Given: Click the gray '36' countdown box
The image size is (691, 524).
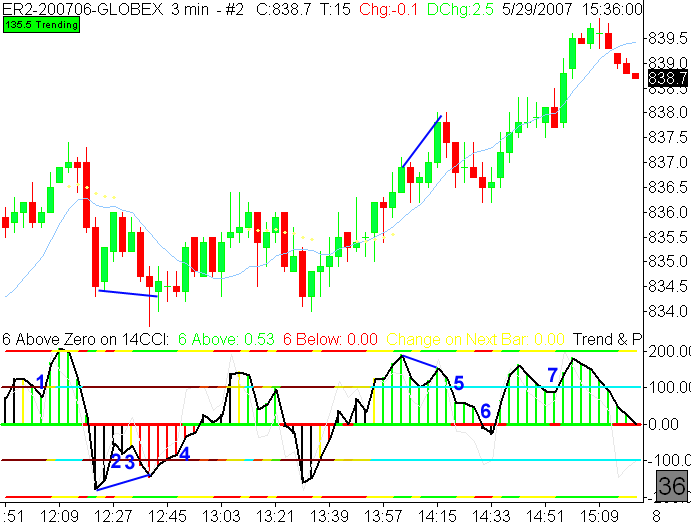Looking at the screenshot, I should (672, 486).
